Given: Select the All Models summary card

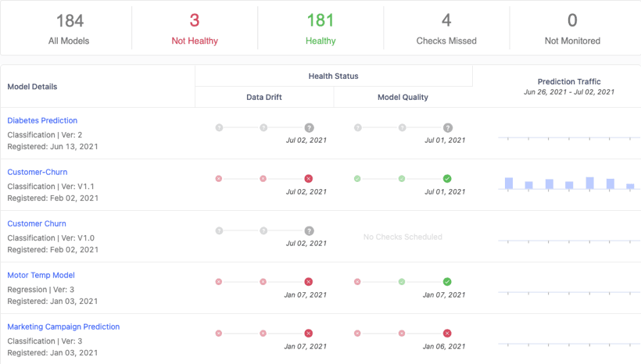Looking at the screenshot, I should tap(69, 29).
